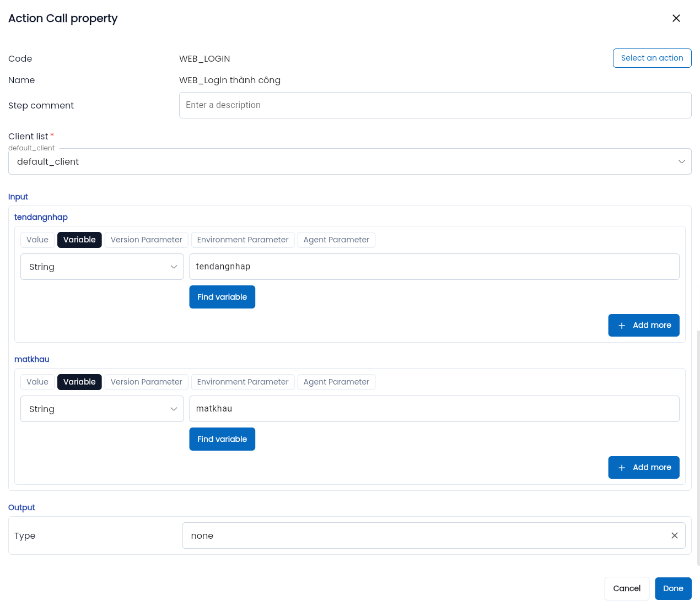Select the Value tab under matkhau
Viewport: 700px width, 606px height.
(x=37, y=382)
